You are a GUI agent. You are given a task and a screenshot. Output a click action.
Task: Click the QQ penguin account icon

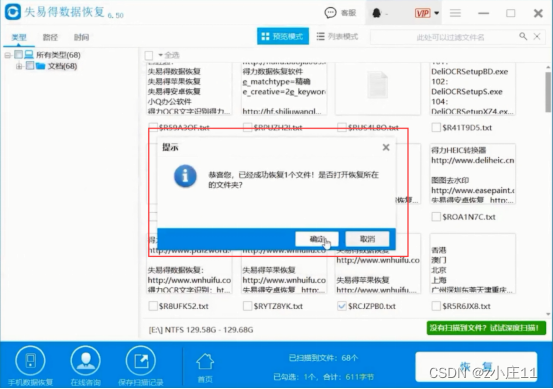(377, 13)
